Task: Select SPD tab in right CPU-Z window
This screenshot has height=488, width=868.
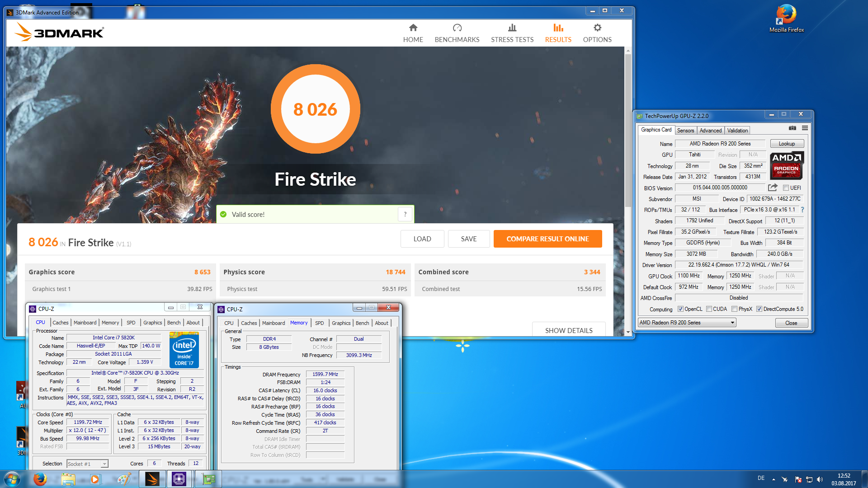Action: pos(319,323)
